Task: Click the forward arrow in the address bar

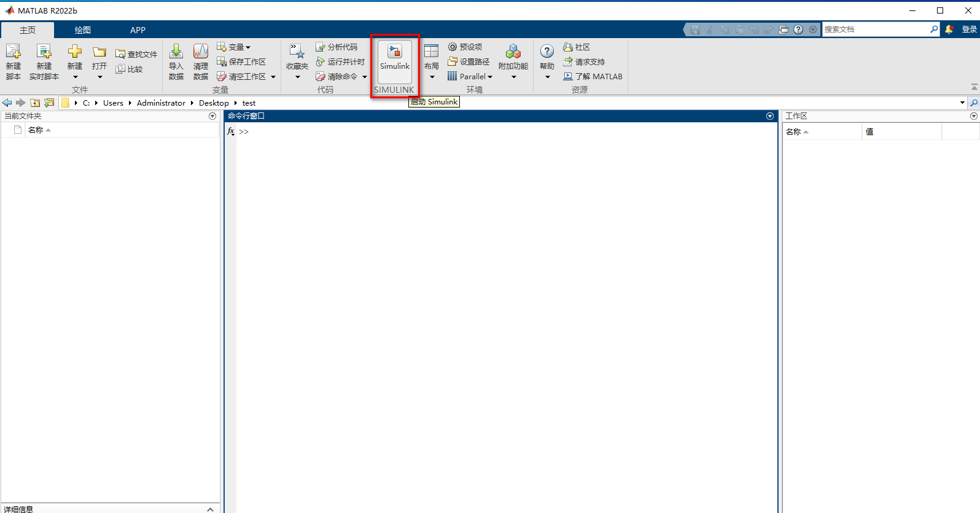Action: click(21, 103)
